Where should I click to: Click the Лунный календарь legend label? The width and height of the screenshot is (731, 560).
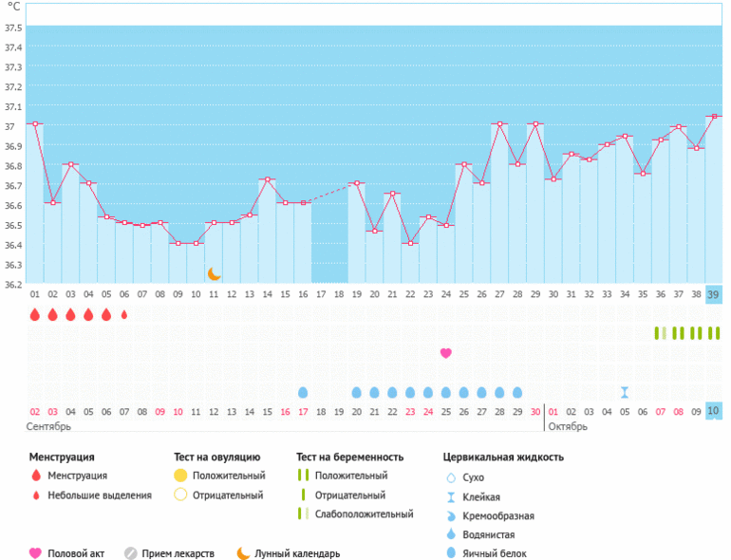click(296, 553)
